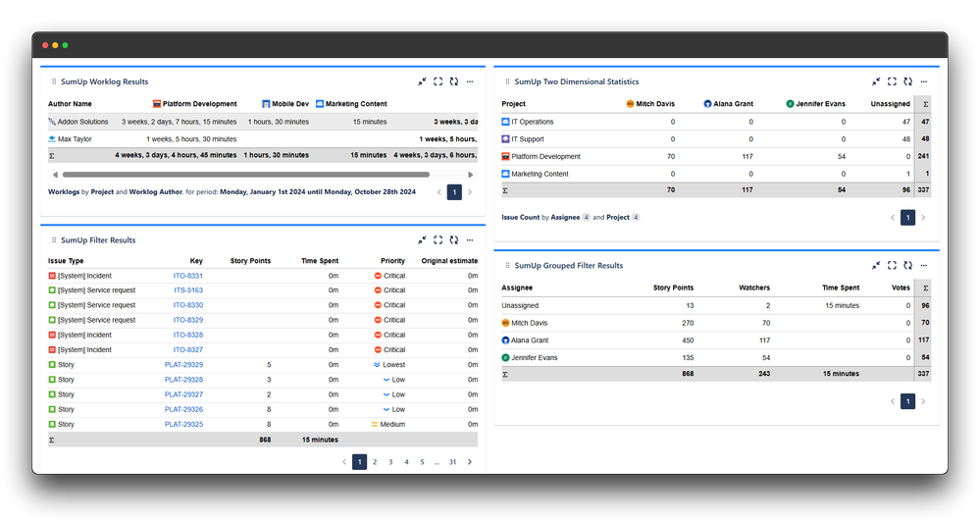Go to page 5 of Filter Results

422,462
